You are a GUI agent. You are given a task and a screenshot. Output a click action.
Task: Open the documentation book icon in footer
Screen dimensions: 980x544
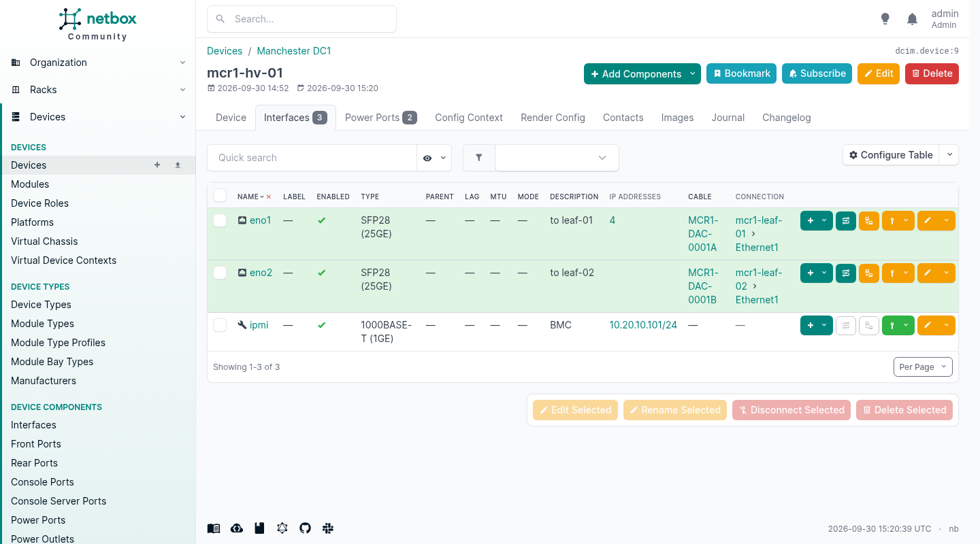point(214,528)
